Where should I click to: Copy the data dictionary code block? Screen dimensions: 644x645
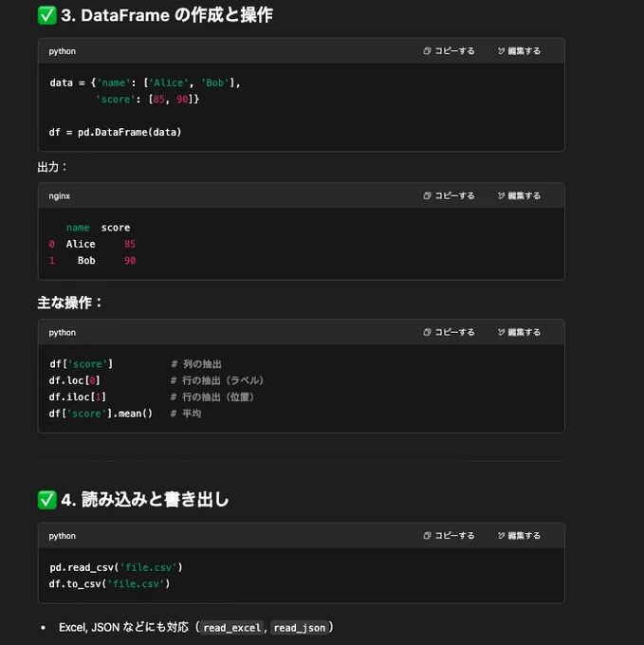coord(449,51)
